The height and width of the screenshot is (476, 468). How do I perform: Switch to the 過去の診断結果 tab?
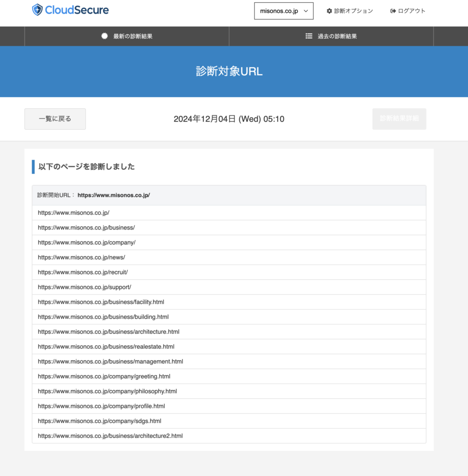click(331, 36)
